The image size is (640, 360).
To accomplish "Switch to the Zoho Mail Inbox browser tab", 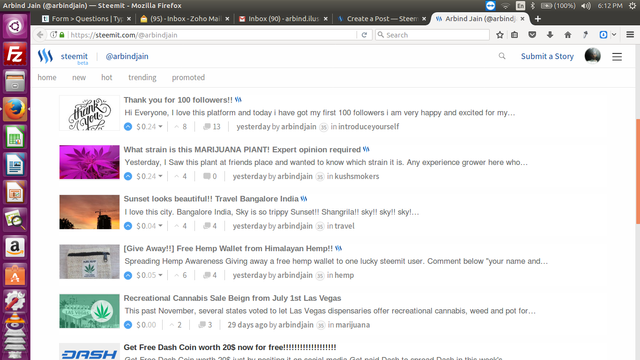I will 184,19.
